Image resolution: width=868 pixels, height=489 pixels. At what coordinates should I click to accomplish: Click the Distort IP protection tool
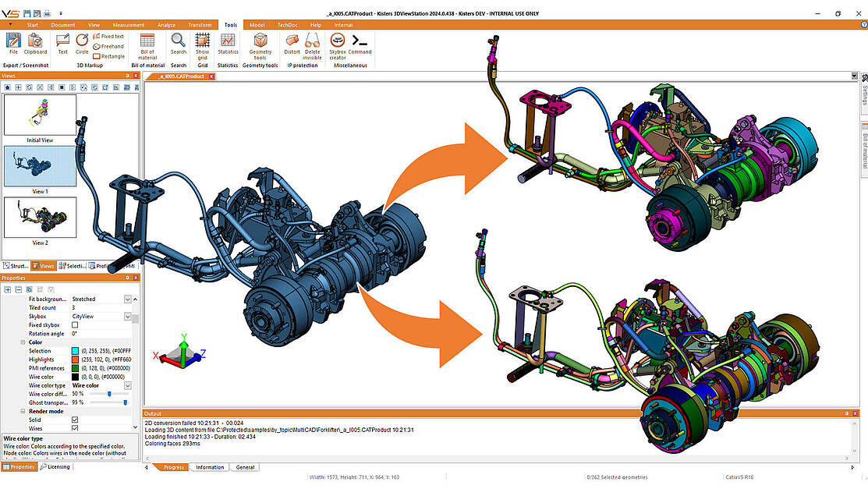coord(292,43)
